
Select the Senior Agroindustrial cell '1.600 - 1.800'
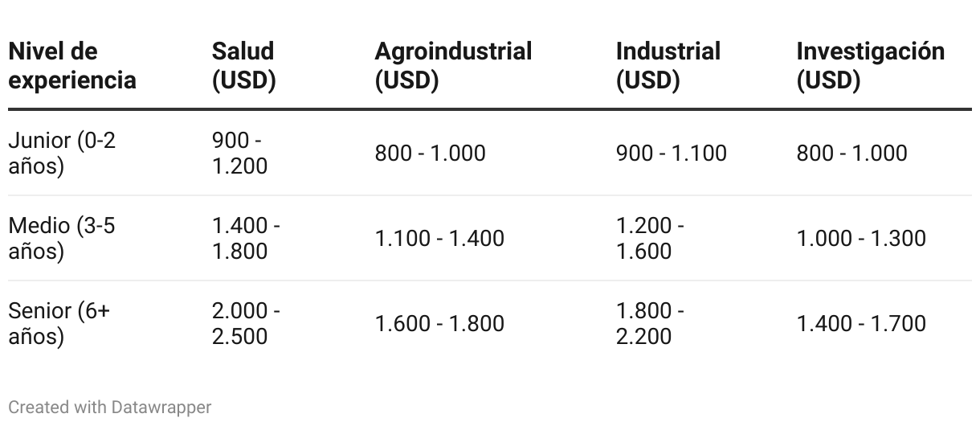pos(439,323)
